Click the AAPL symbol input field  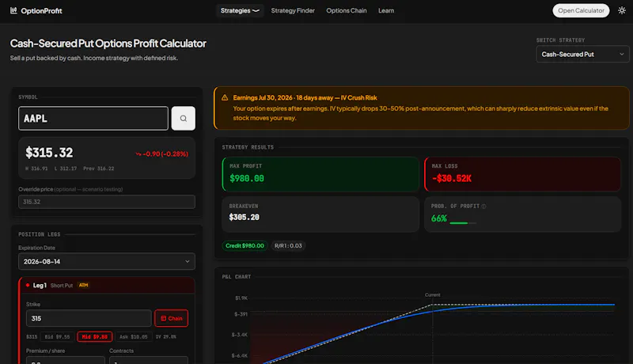click(x=93, y=118)
